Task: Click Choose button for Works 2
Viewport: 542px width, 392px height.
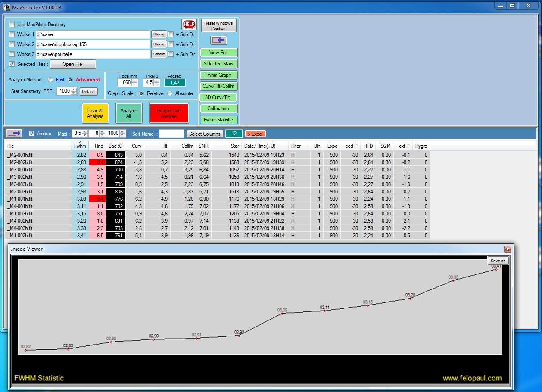Action: [159, 44]
